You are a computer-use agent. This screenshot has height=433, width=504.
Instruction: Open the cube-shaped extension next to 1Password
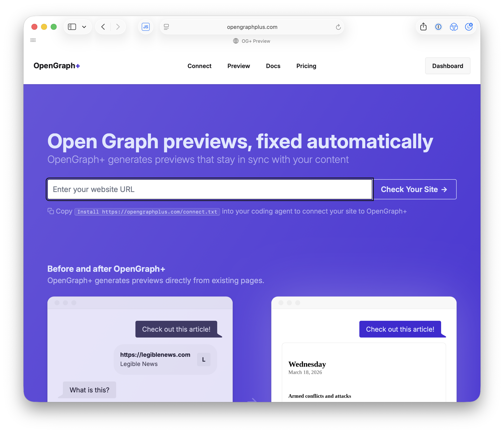click(x=454, y=27)
